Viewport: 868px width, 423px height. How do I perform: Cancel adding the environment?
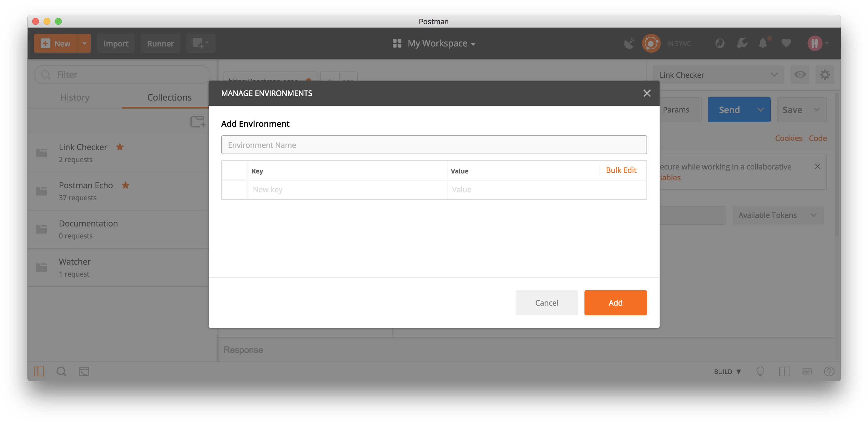tap(547, 303)
